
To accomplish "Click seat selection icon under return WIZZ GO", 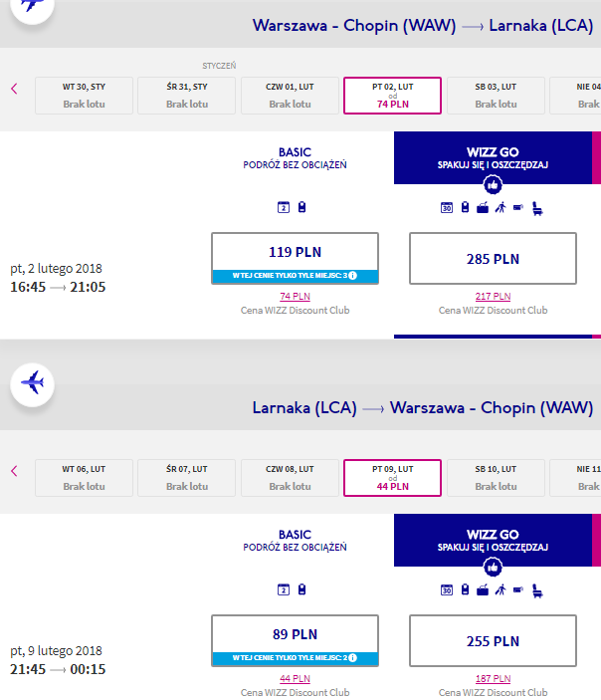I will pos(537,591).
